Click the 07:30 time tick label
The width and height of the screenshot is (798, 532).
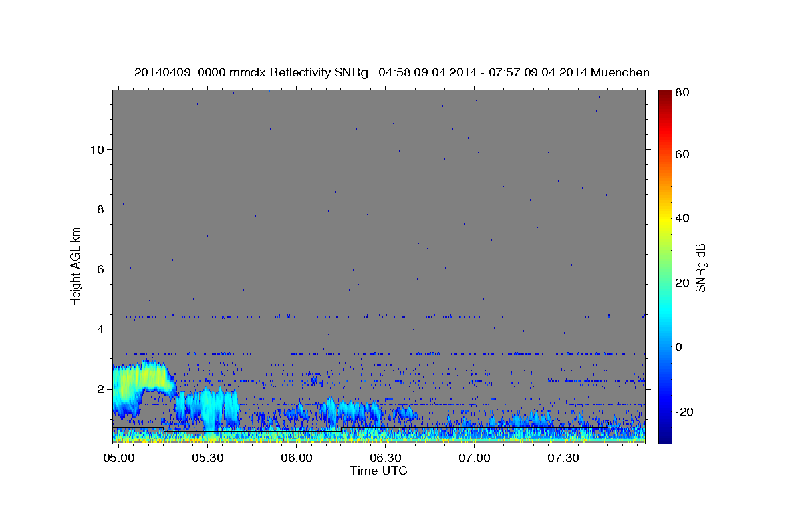point(563,458)
